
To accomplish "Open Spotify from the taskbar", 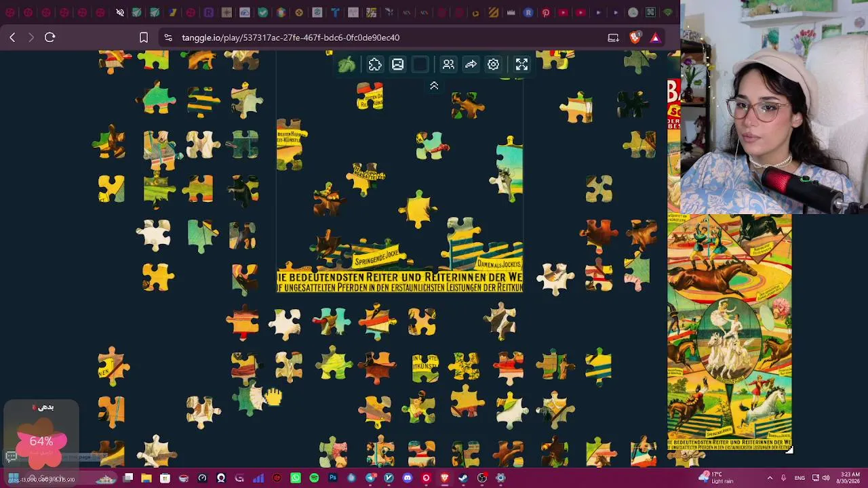I will pyautogui.click(x=314, y=478).
